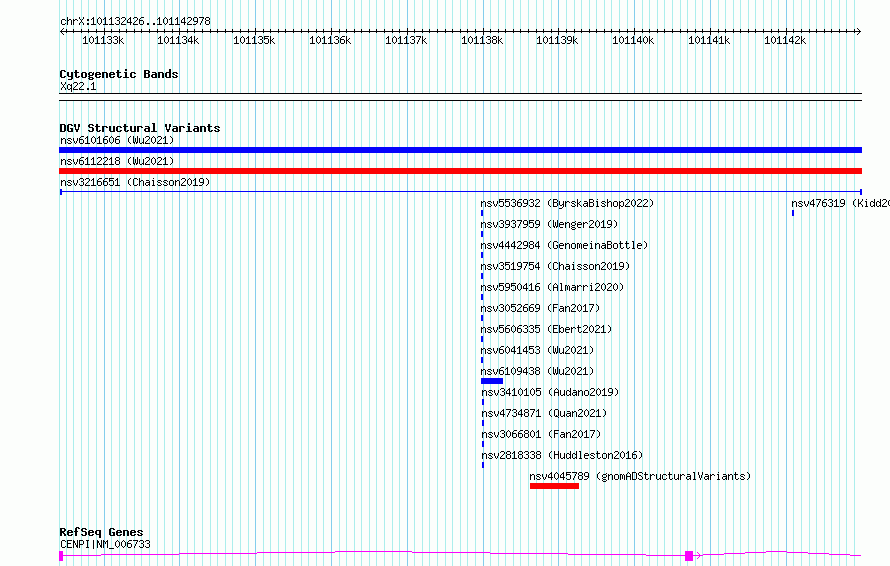
Task: Open nsv3410105 (Audano2019) variant
Action: 550,392
